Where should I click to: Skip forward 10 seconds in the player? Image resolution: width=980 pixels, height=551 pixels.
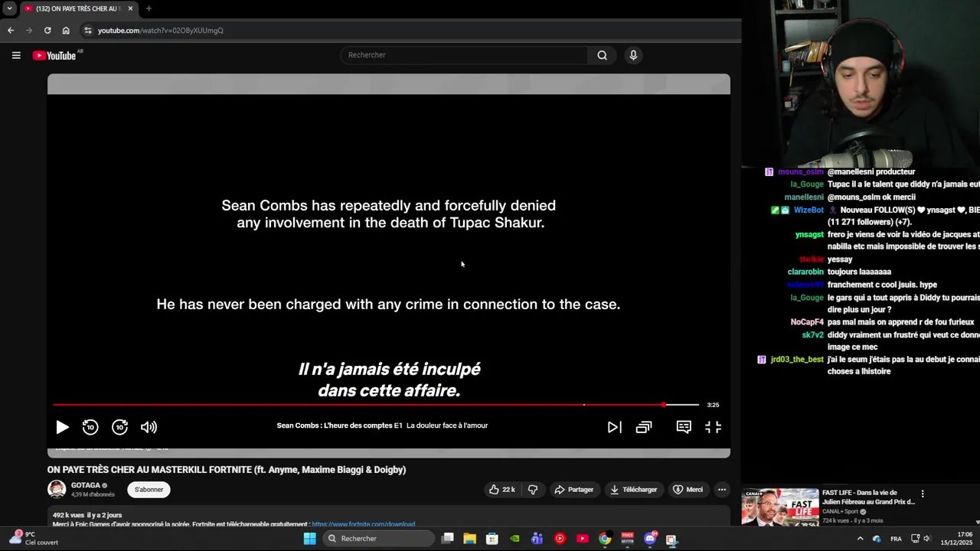tap(119, 427)
